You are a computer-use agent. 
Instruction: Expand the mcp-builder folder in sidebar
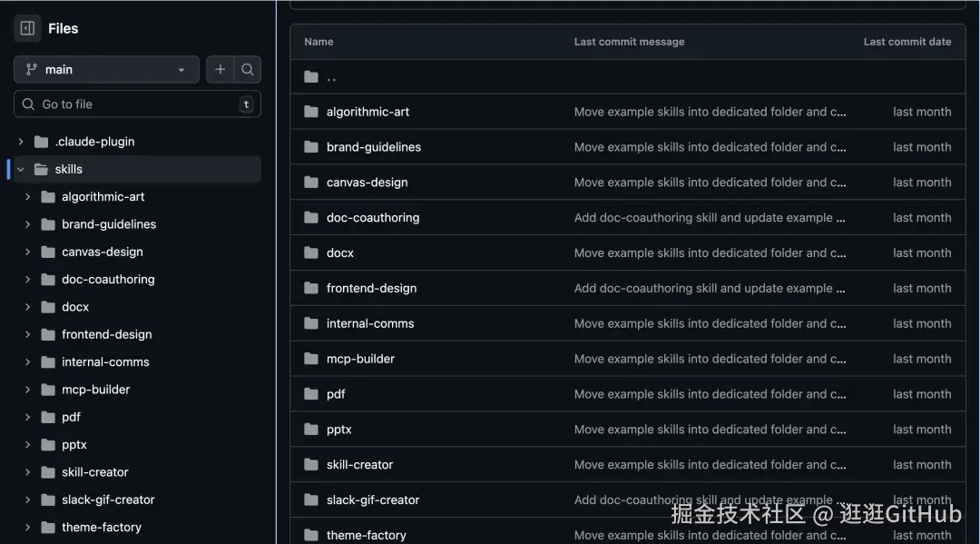(26, 389)
